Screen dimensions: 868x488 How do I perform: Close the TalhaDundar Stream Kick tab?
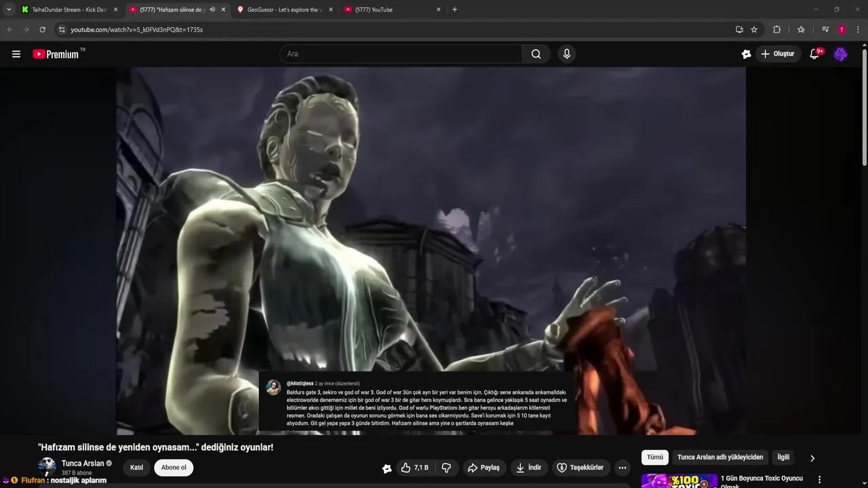(115, 9)
